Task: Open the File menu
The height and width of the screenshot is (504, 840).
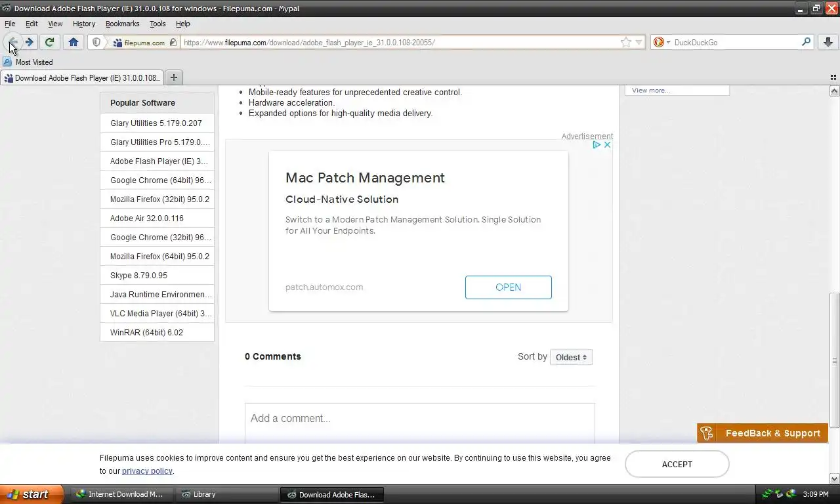Action: click(10, 24)
